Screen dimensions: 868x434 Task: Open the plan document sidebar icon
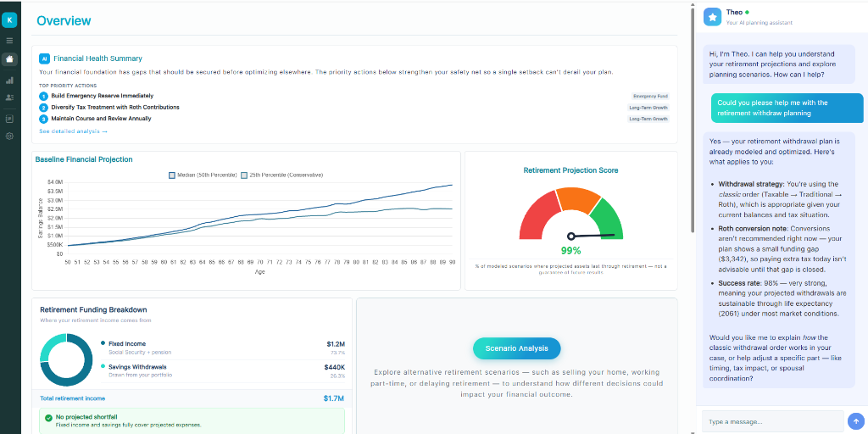9,119
